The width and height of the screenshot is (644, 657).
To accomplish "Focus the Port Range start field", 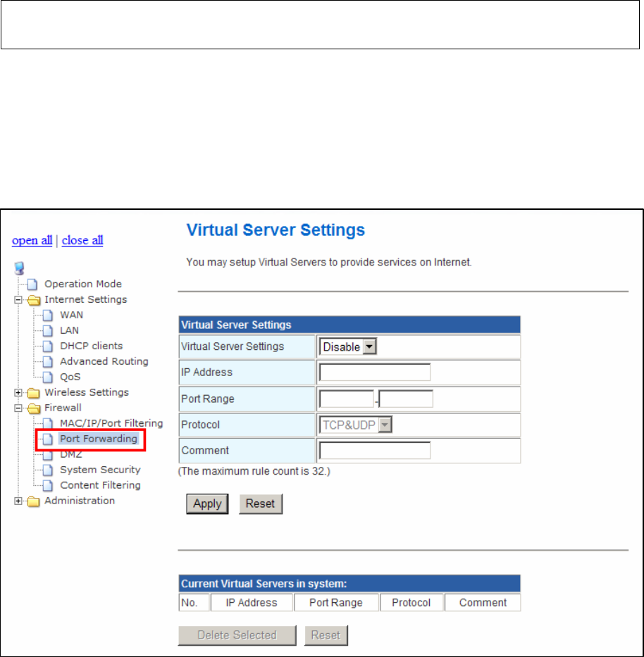I will [347, 399].
